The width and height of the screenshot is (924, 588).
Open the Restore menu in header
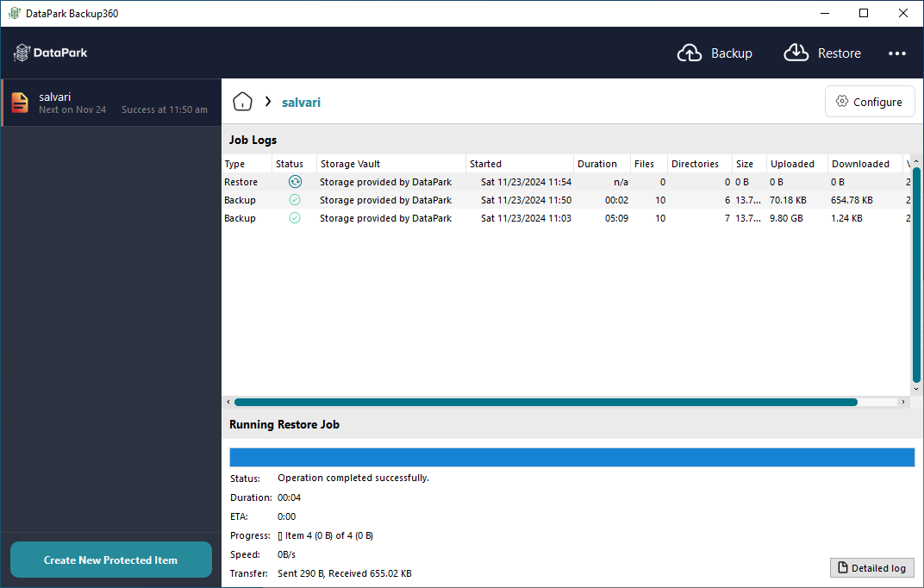pos(822,53)
